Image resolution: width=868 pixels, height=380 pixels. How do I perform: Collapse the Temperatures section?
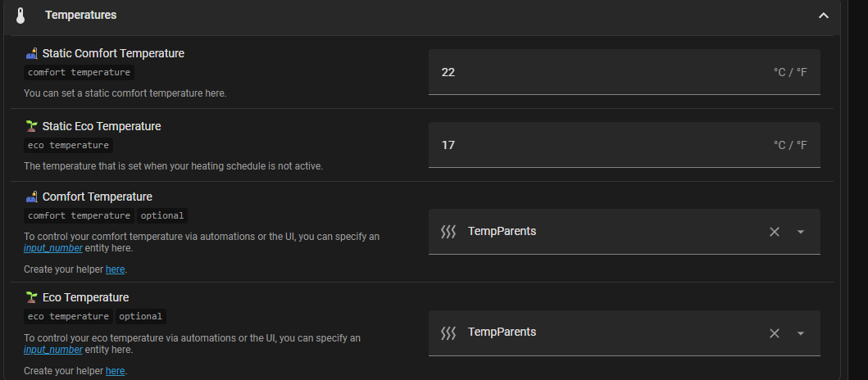[824, 16]
